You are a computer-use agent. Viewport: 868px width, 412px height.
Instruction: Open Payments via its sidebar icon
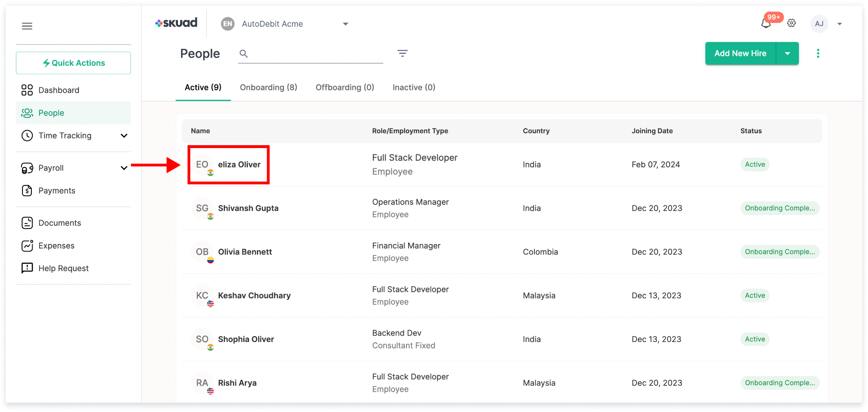27,191
